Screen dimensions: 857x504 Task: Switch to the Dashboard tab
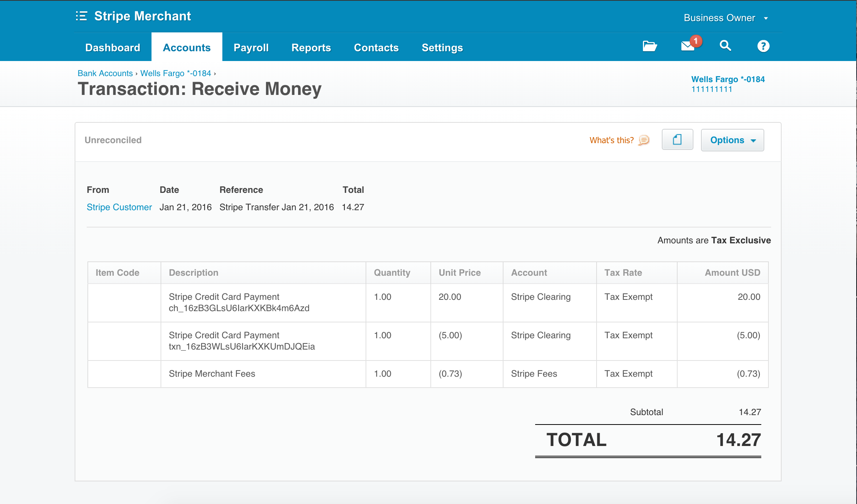coord(113,47)
